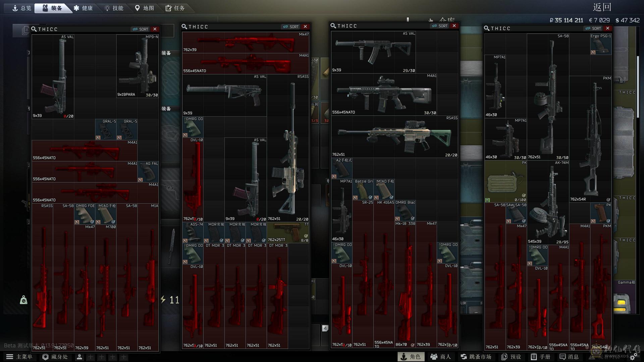
Task: Open the 地图 map tab
Action: 145,8
